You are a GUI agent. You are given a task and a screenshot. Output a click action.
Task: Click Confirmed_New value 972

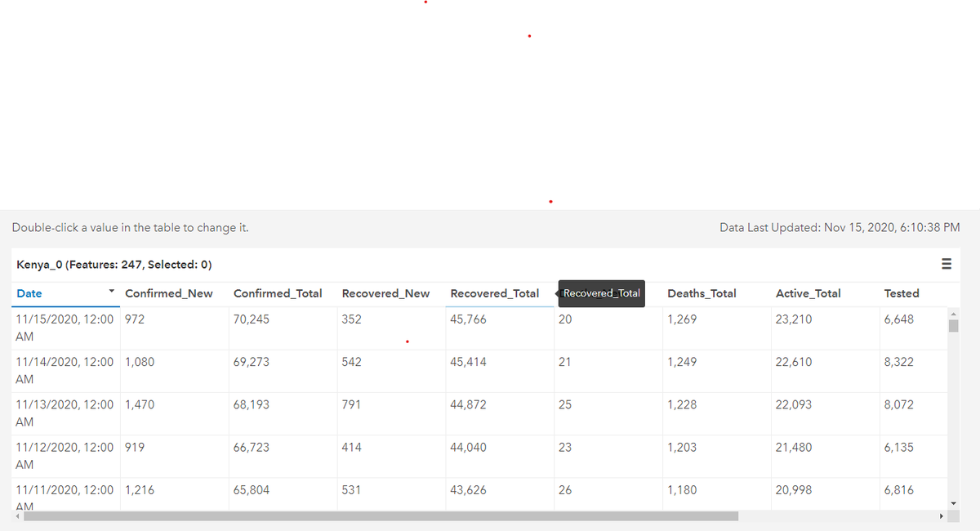click(x=135, y=319)
